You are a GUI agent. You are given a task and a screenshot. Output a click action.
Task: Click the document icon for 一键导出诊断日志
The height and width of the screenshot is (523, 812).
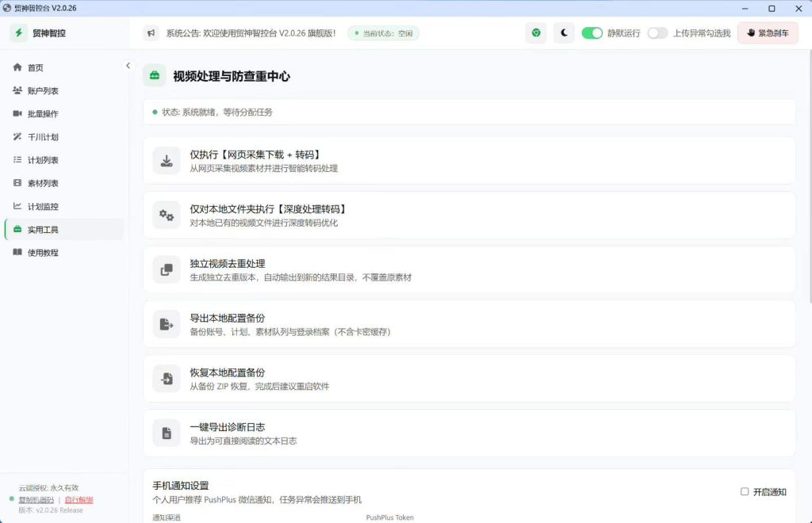[167, 433]
